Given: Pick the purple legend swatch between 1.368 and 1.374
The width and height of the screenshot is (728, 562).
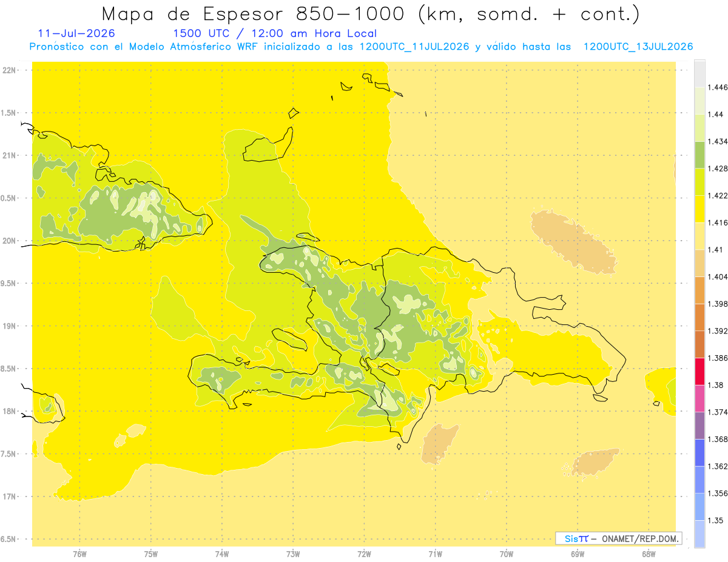Looking at the screenshot, I should (699, 426).
